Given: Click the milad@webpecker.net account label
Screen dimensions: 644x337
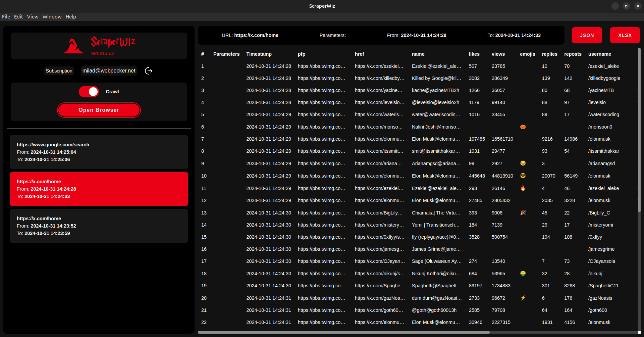Looking at the screenshot, I should pos(109,71).
